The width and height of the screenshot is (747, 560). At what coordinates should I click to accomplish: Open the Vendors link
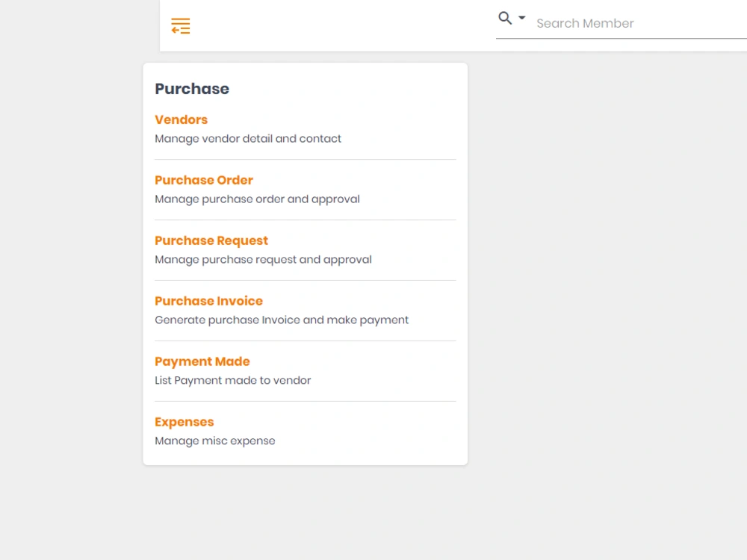click(x=181, y=119)
